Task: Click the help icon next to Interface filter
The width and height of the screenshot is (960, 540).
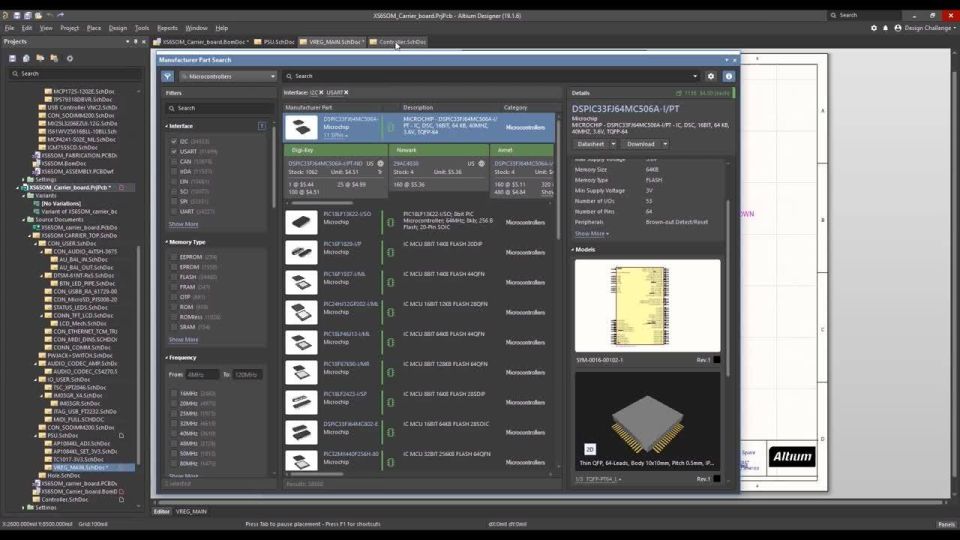Action: pyautogui.click(x=261, y=126)
